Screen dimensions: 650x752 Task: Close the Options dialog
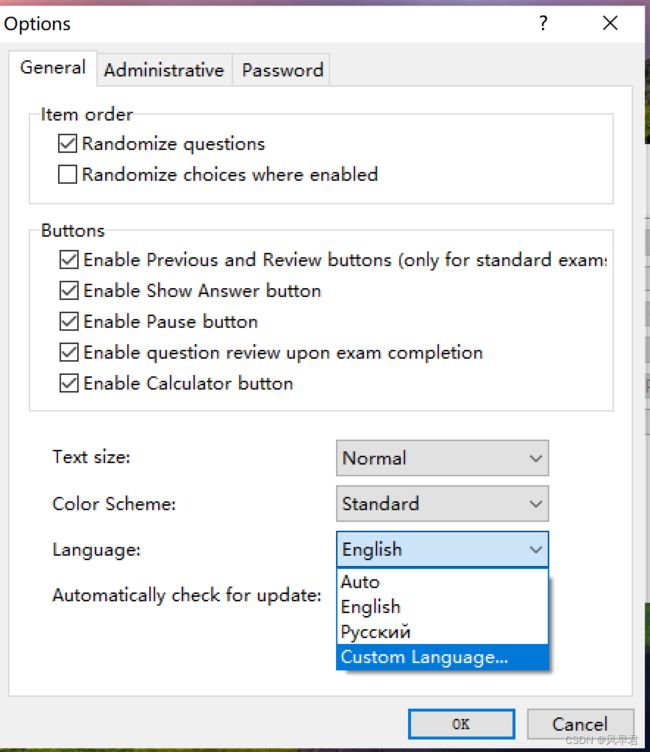coord(610,23)
